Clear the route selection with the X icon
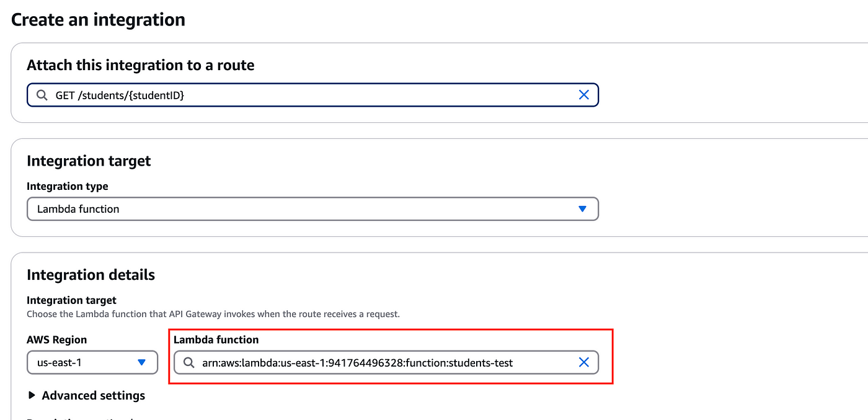Viewport: 868px width, 420px height. pyautogui.click(x=583, y=94)
